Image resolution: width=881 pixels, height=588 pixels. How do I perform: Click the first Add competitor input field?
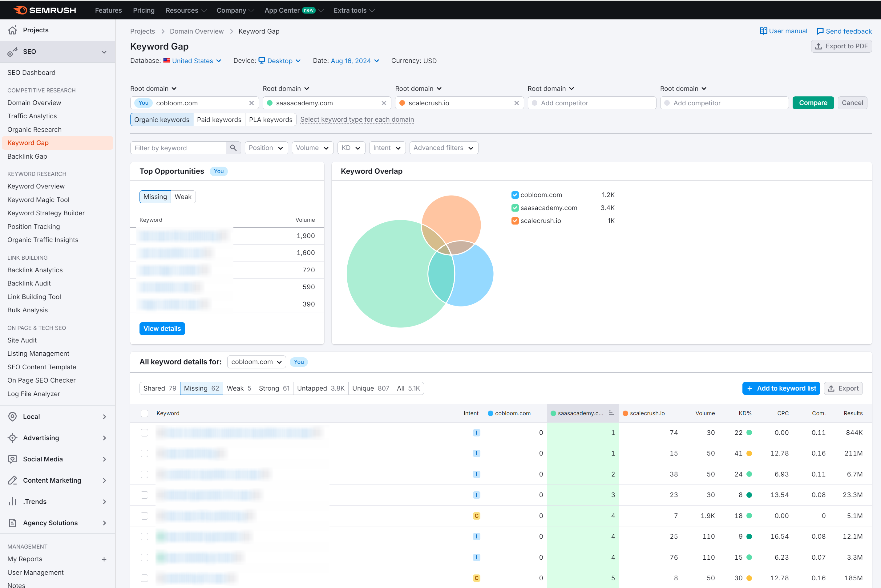592,103
